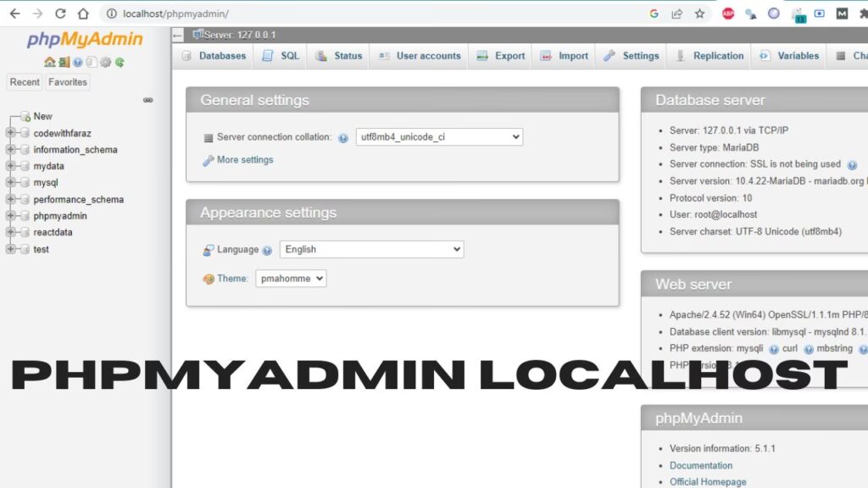Screen dimensions: 868x488
Task: Click the Favorites button
Action: coord(68,82)
